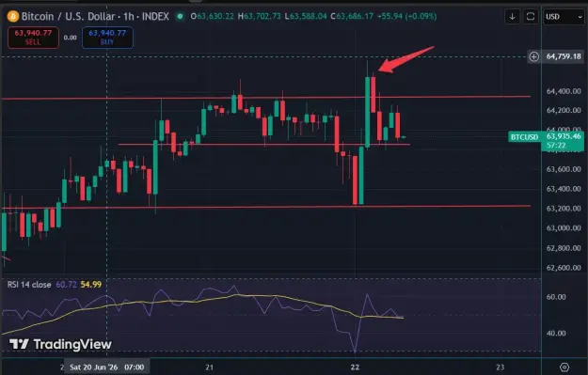Click the TradingView logo
The image size is (588, 375).
[60, 344]
